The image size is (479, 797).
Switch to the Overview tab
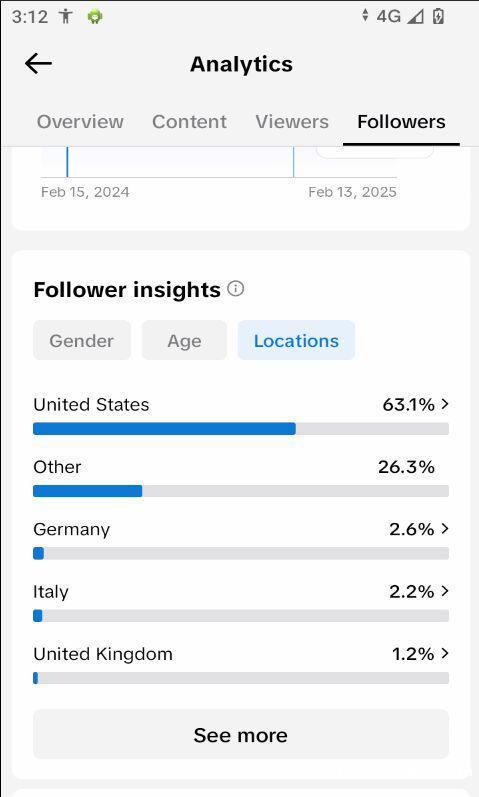pyautogui.click(x=80, y=121)
